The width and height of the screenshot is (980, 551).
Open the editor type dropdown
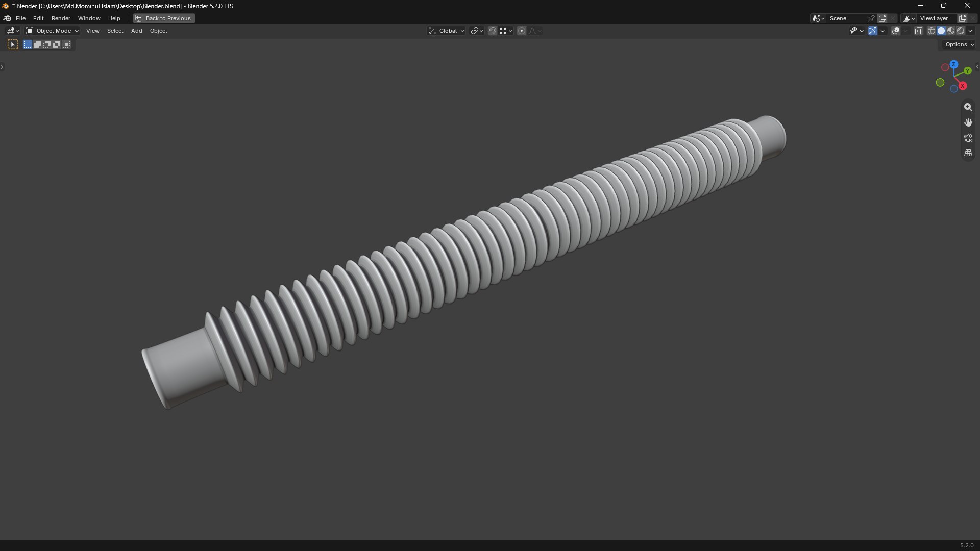tap(13, 31)
